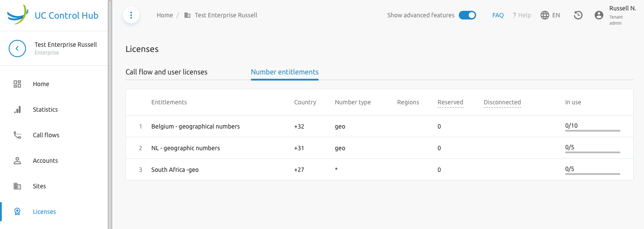The height and width of the screenshot is (229, 644).
Task: Click the Reserved column header
Action: click(x=451, y=103)
